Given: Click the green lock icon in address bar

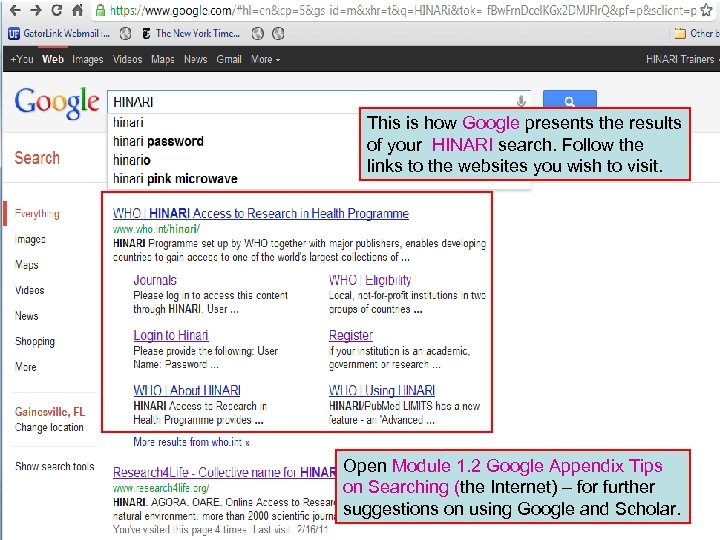Looking at the screenshot, I should tap(100, 10).
